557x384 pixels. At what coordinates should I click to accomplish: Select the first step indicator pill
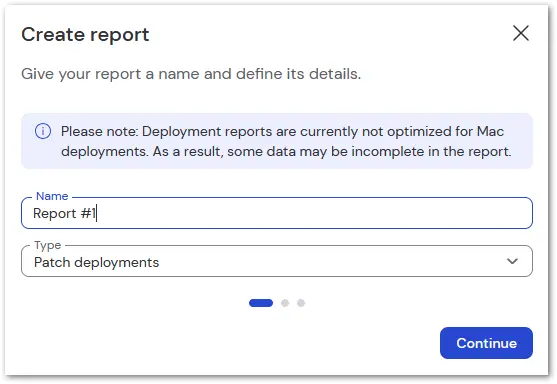point(261,303)
